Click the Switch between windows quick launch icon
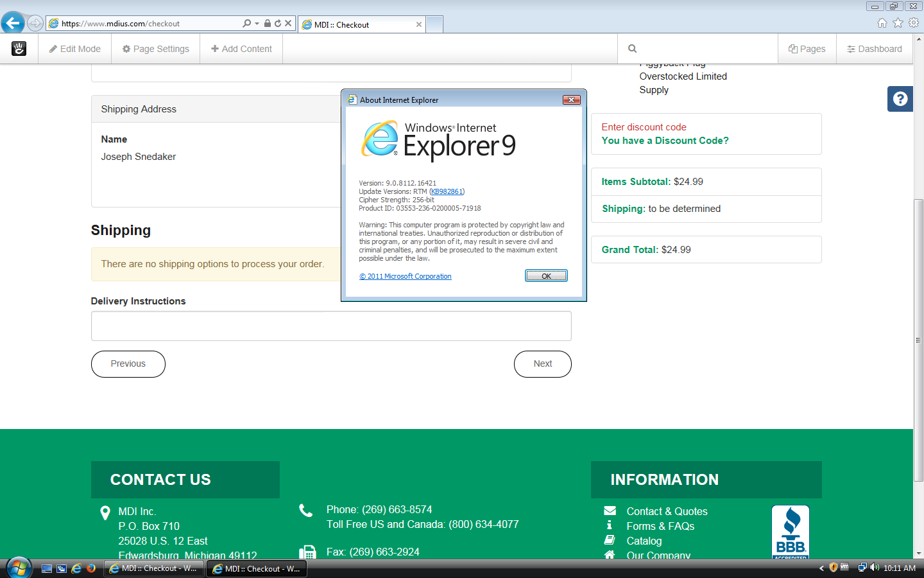 [x=62, y=568]
